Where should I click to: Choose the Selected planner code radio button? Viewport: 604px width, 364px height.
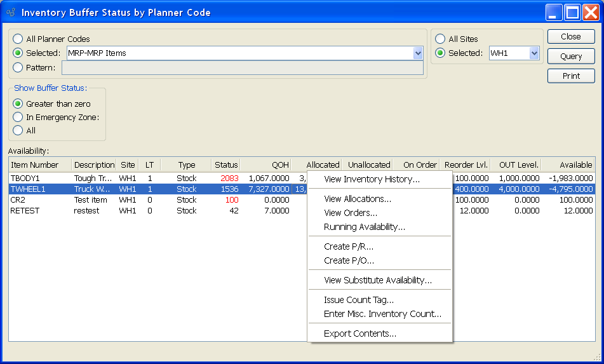[18, 53]
